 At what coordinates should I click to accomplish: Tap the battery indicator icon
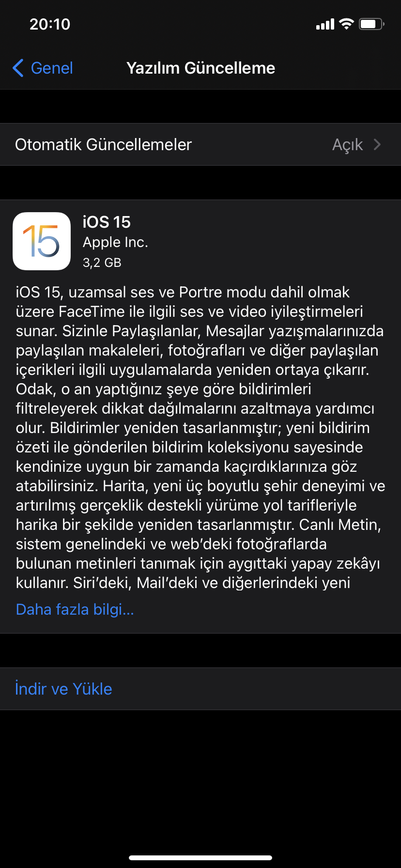pyautogui.click(x=371, y=24)
